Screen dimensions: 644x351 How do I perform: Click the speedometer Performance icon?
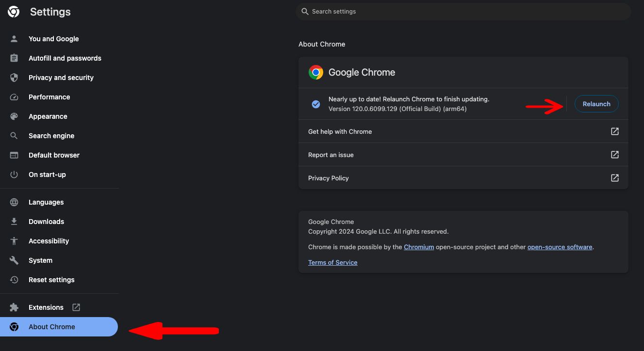[14, 97]
